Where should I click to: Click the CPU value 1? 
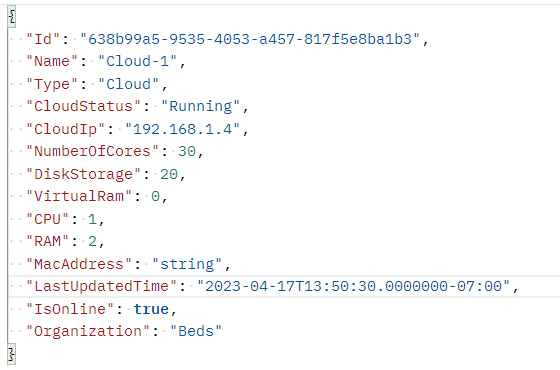[x=92, y=219]
